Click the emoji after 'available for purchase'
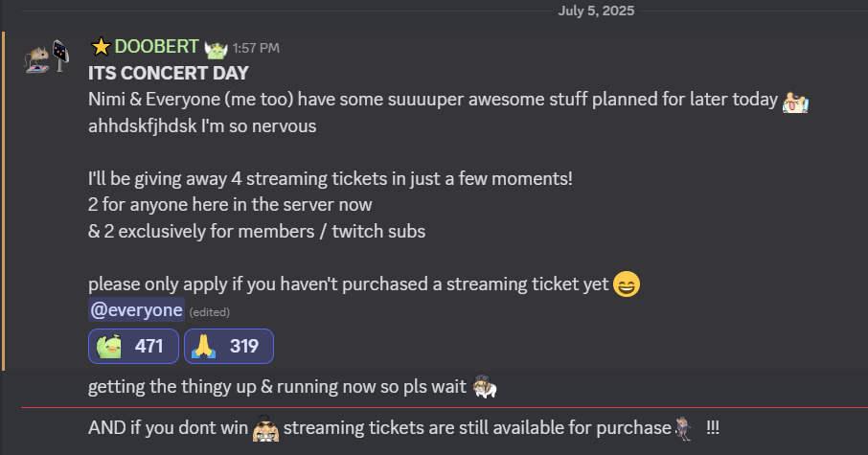The image size is (868, 455). (x=683, y=427)
